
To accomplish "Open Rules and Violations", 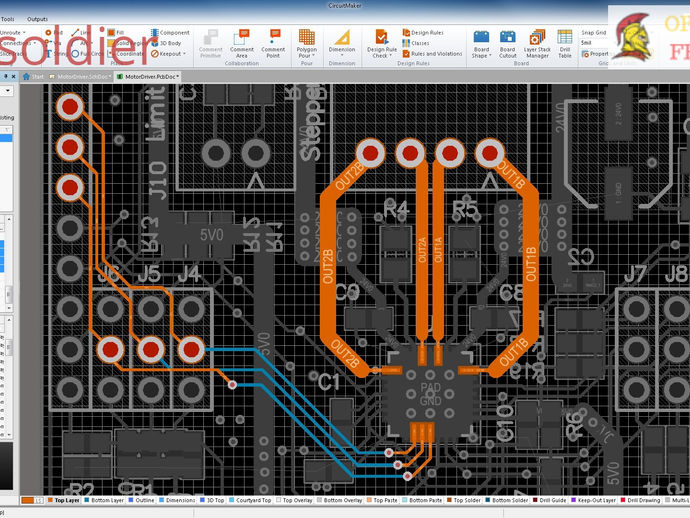I will (432, 54).
